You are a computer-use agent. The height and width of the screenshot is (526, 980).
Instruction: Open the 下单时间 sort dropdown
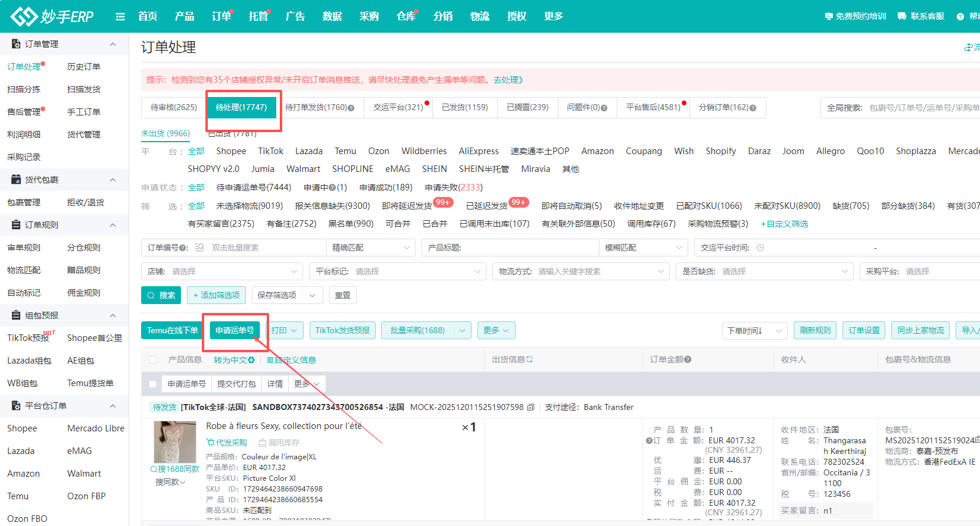(754, 330)
